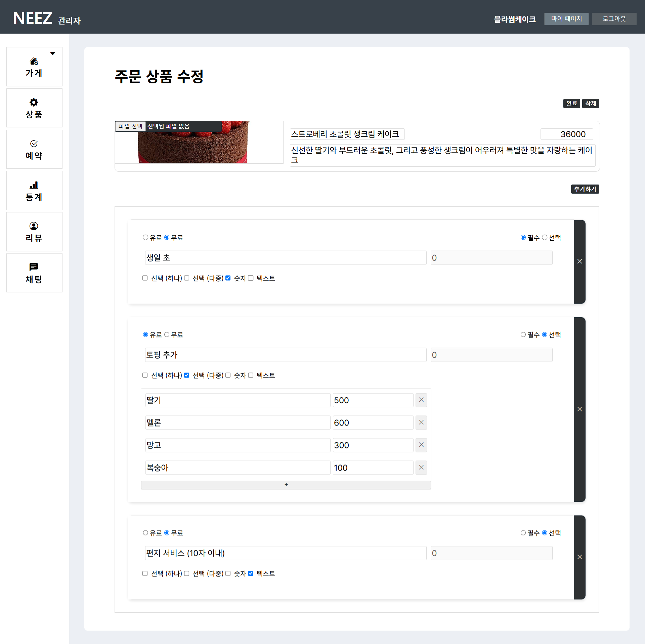Go to 마이 페이지

566,19
